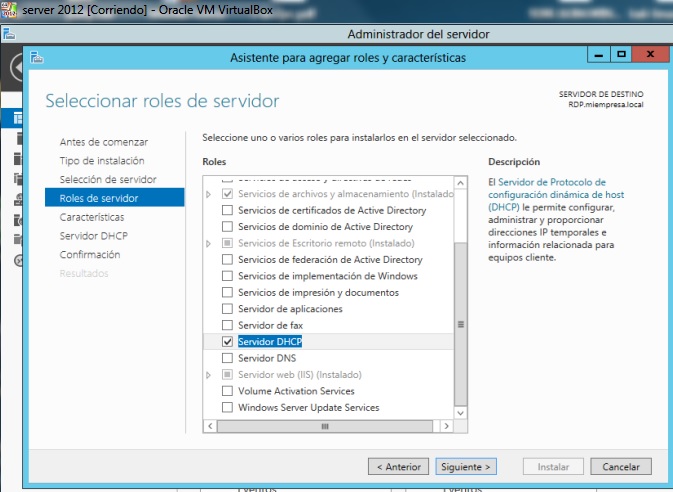Tick the Servidor de fax checkbox

pos(227,325)
